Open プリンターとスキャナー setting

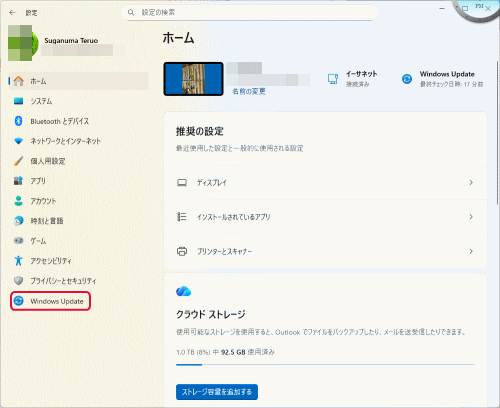point(325,251)
